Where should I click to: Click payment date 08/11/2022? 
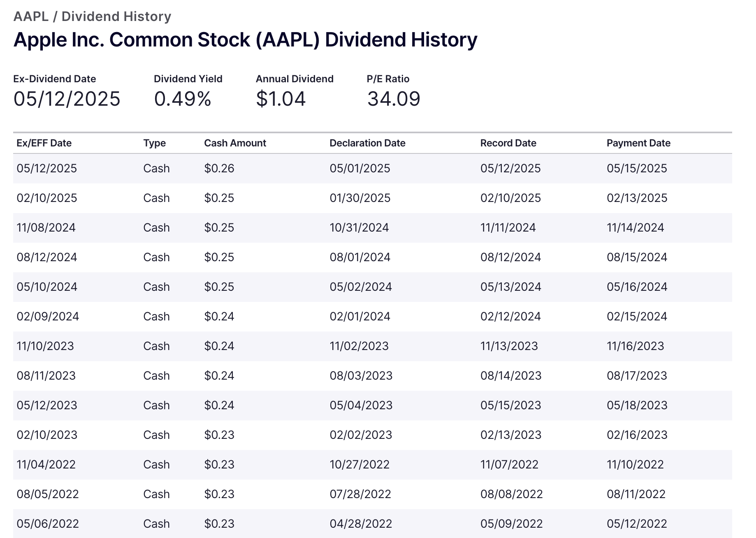(636, 494)
